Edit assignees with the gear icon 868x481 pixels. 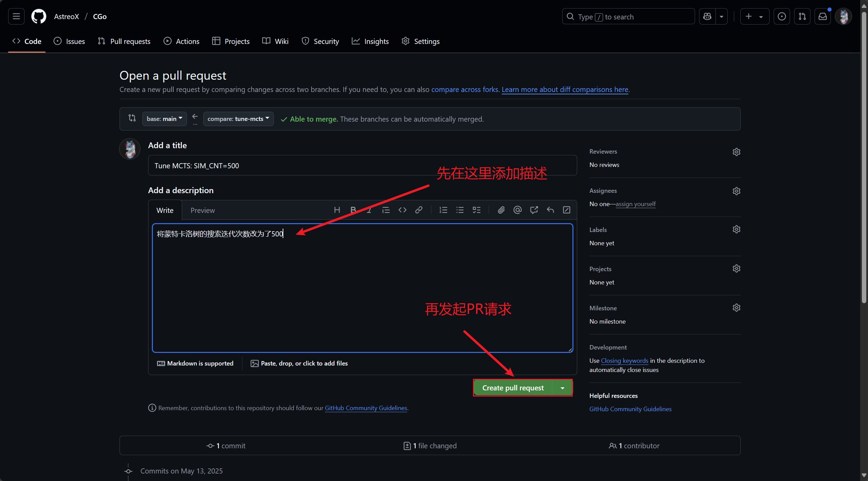pos(737,191)
